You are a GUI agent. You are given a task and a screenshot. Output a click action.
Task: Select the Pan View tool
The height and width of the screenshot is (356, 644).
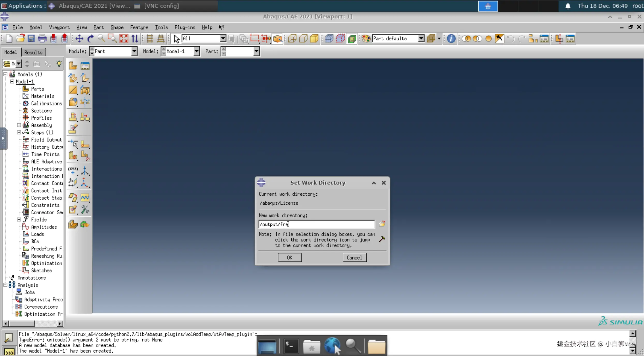pos(79,39)
